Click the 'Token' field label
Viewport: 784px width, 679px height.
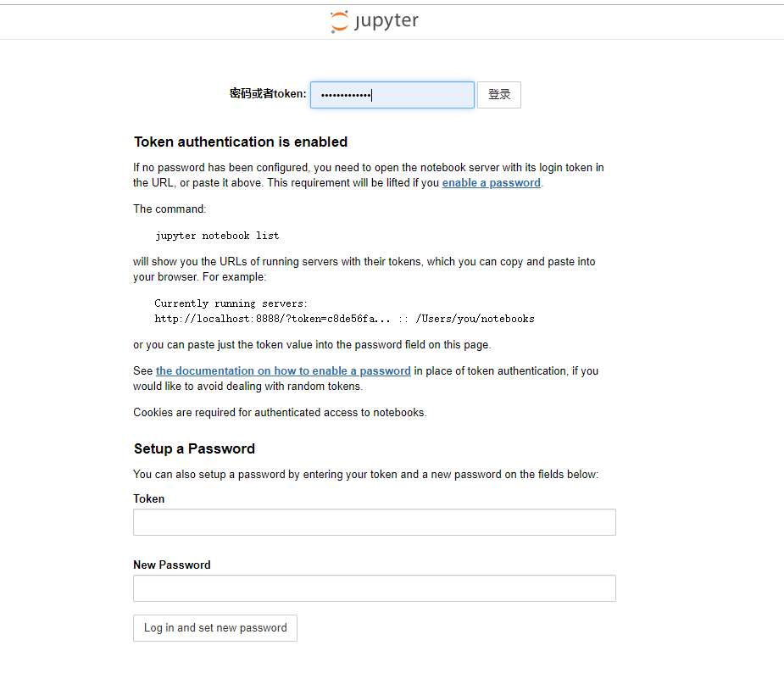(x=149, y=499)
